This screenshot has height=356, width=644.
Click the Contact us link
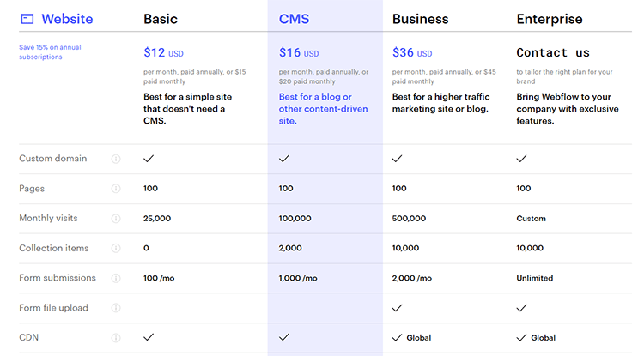click(553, 53)
